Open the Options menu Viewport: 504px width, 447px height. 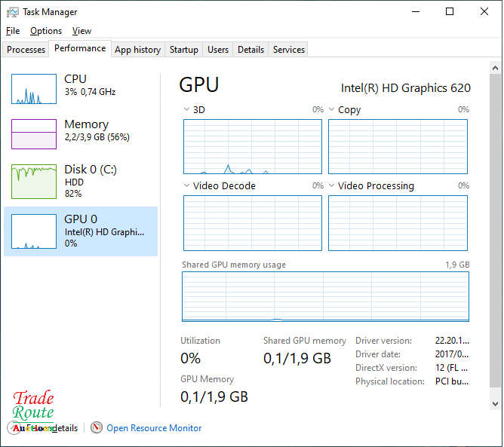click(46, 31)
